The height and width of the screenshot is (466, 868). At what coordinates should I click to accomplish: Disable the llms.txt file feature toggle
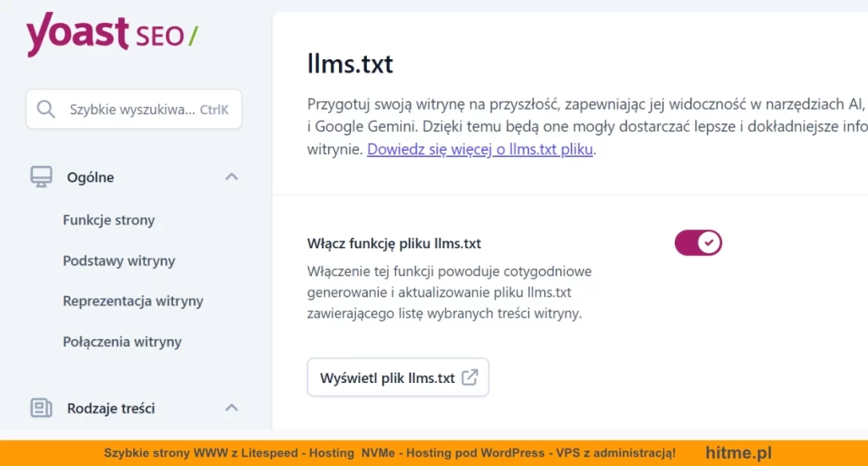(x=698, y=243)
